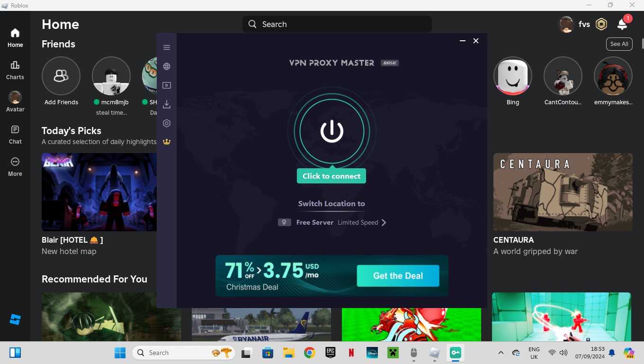
Task: Click the 71% off Christmas Deal banner
Action: pos(332,276)
